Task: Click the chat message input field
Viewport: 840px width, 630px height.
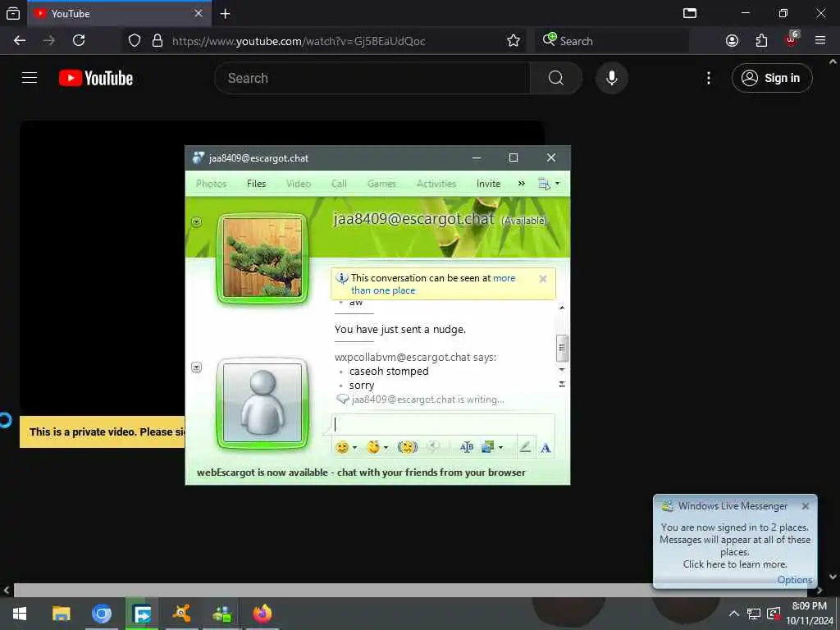Action: coord(443,426)
